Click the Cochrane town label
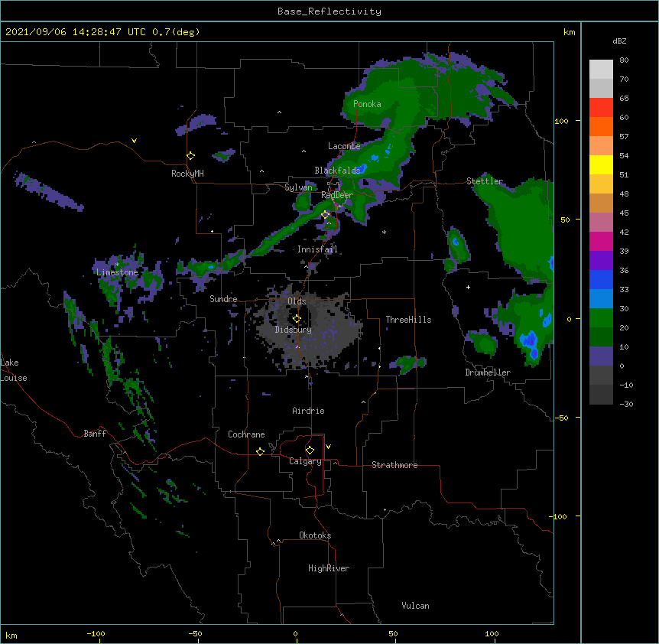Image resolution: width=659 pixels, height=644 pixels. click(x=246, y=434)
